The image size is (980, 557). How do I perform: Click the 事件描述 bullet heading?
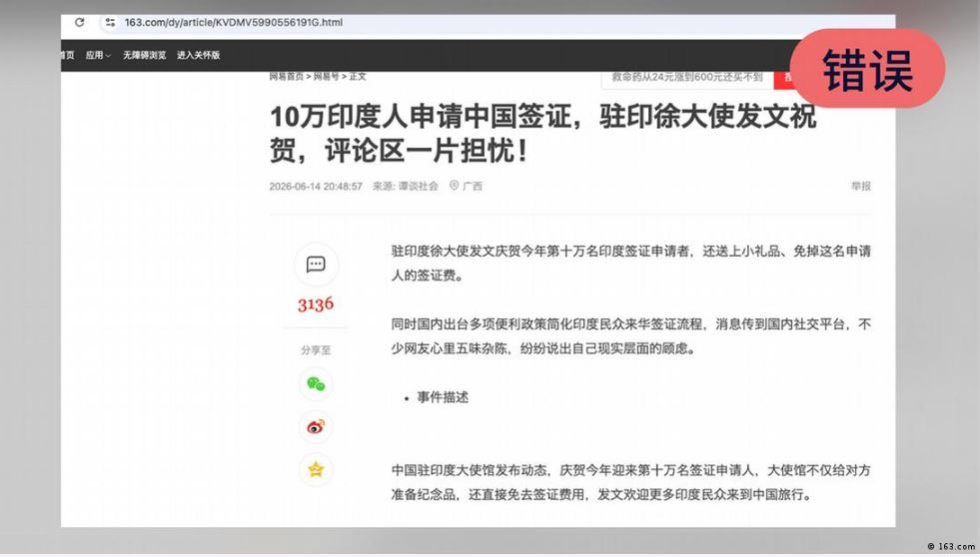[443, 397]
